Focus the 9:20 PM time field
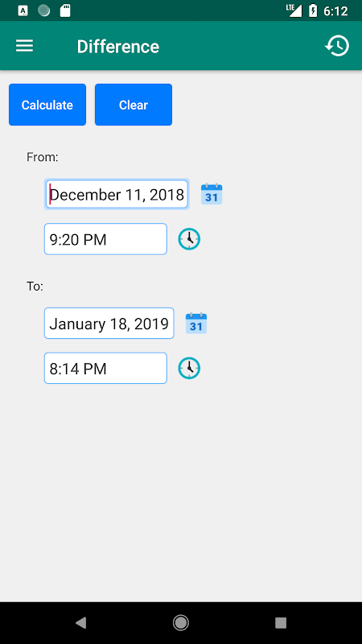Screen dimensions: 362x644 point(105,239)
